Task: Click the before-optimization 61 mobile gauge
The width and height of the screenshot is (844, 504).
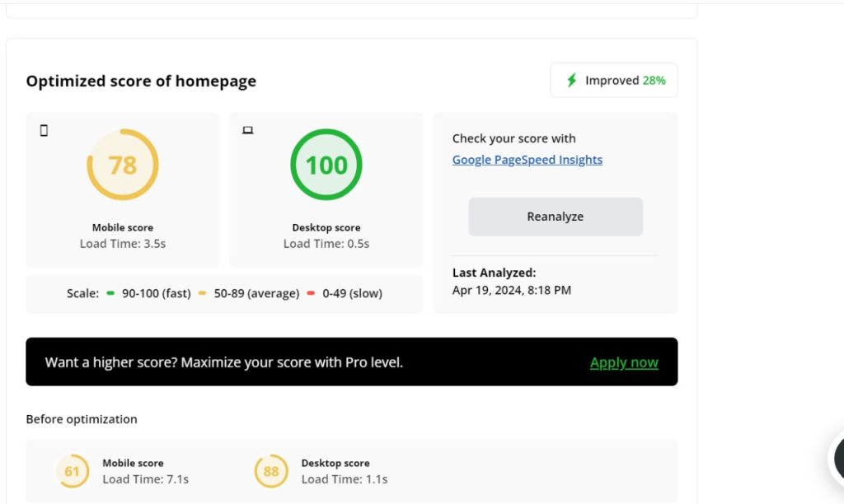Action: point(73,471)
